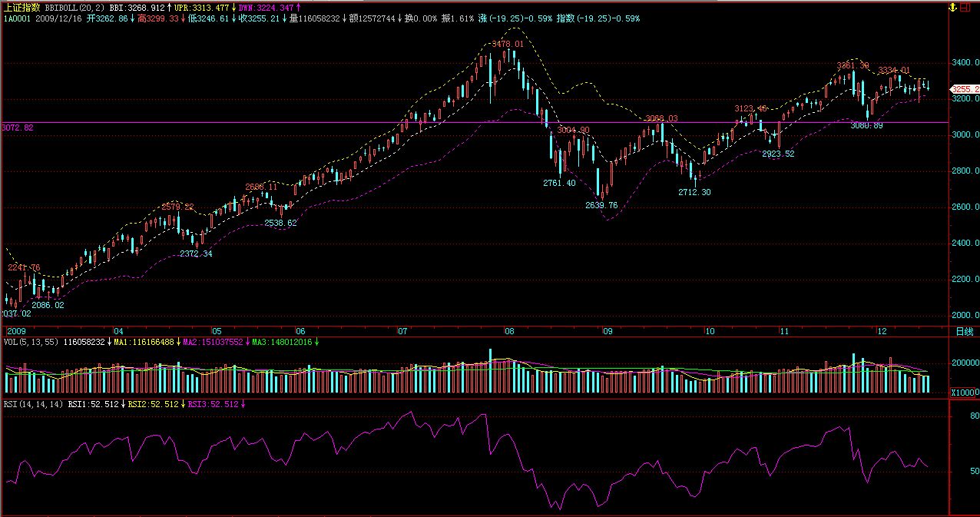
Task: Click the low price 低3246.61
Action: pos(208,18)
